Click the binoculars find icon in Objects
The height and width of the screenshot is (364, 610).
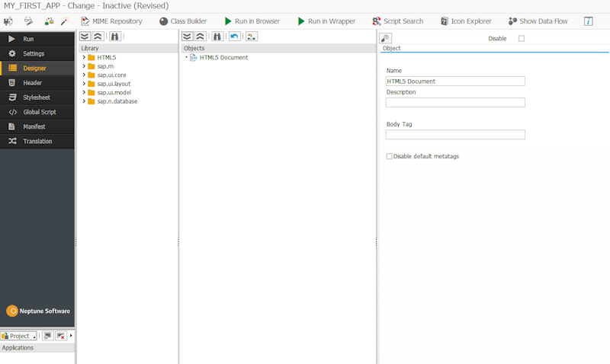(x=217, y=37)
